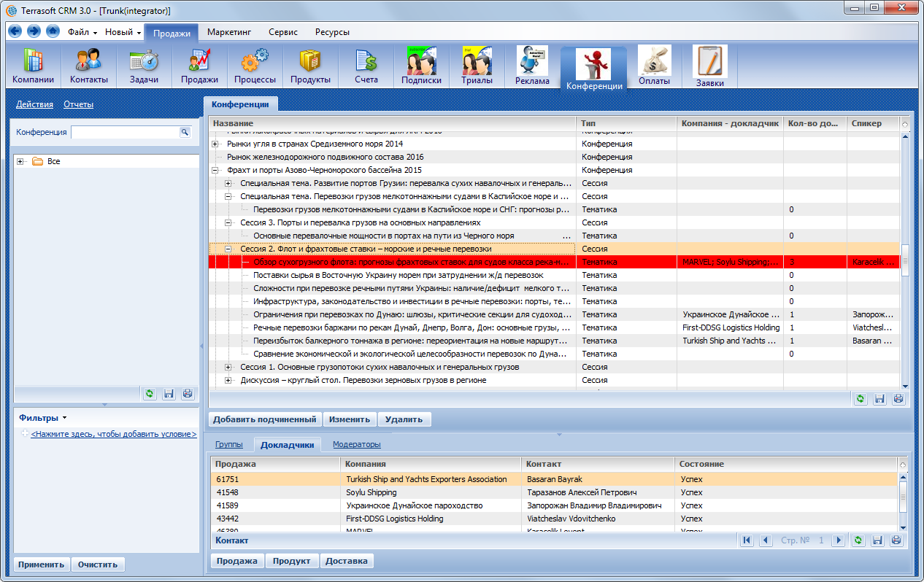
Task: Open the Фильтры dropdown
Action: [x=43, y=418]
